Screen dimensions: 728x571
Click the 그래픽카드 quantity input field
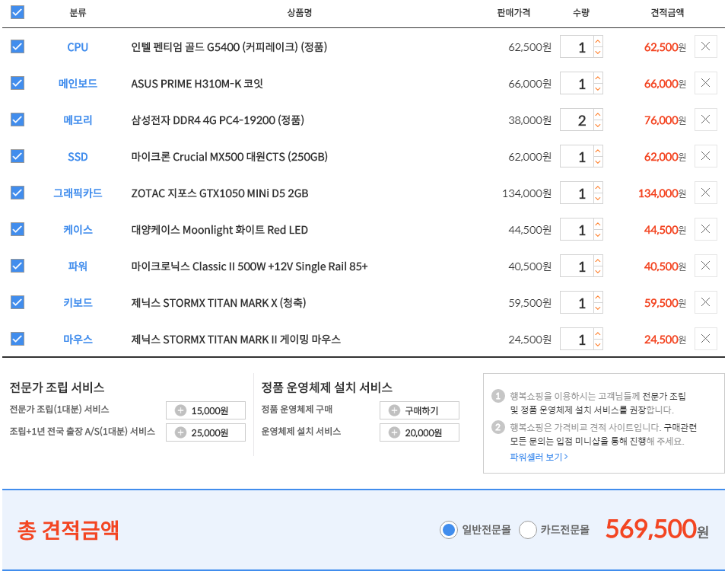point(577,193)
